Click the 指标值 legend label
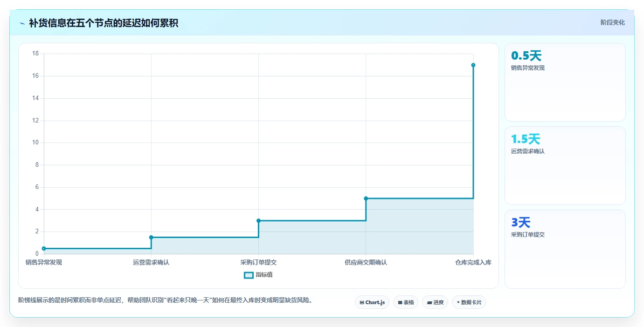The image size is (644, 327). pyautogui.click(x=264, y=275)
